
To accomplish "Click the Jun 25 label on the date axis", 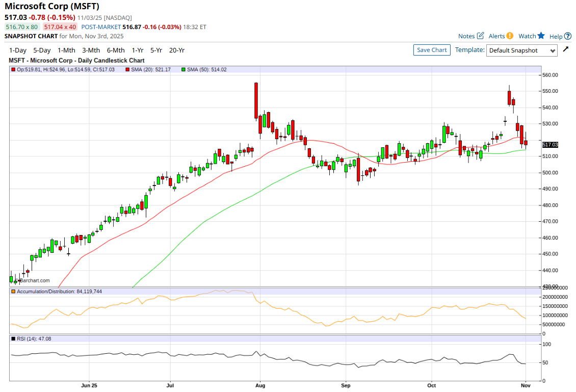I will click(x=89, y=385).
